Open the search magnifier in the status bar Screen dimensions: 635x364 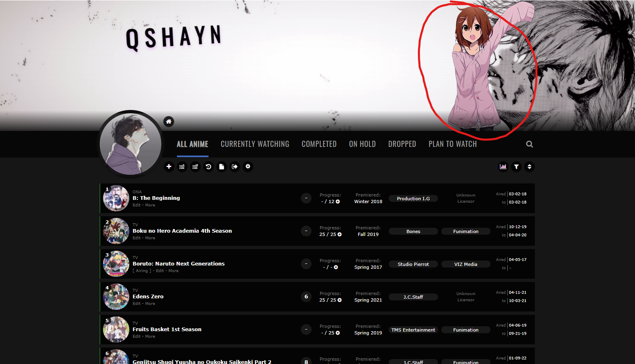coord(530,144)
